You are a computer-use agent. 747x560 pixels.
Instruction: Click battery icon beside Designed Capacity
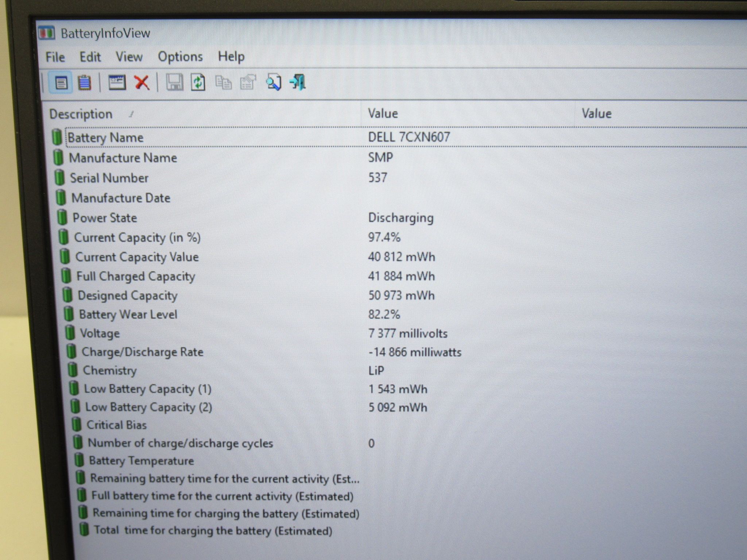tap(67, 295)
